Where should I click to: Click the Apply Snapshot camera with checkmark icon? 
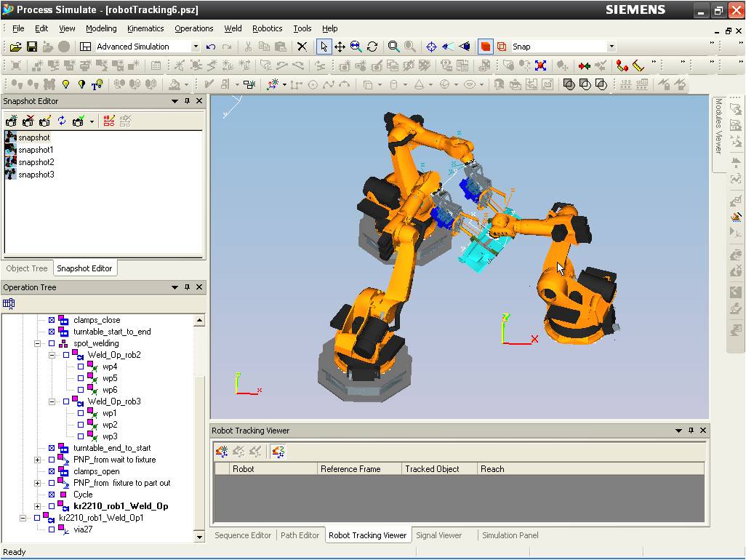point(78,121)
